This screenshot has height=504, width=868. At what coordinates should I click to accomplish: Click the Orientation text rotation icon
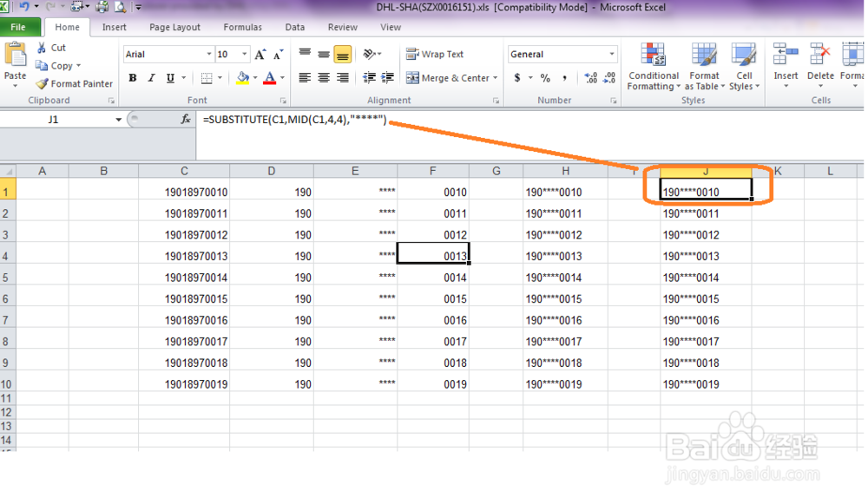coord(369,55)
